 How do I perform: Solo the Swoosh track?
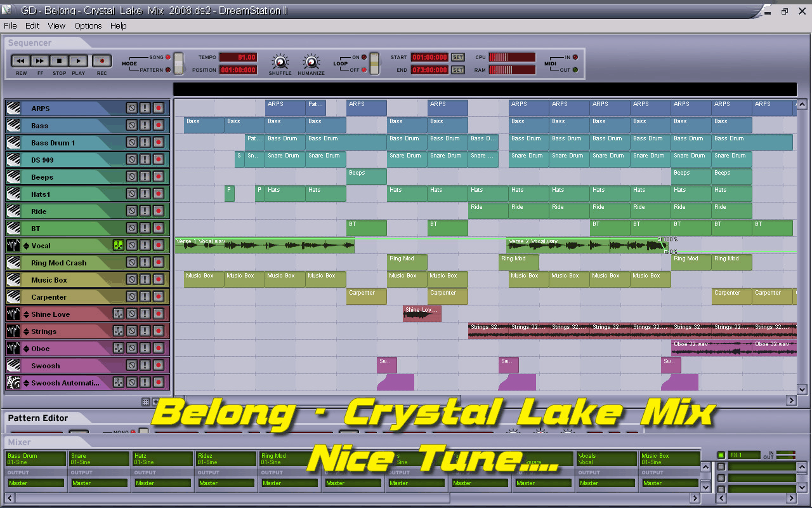pos(145,365)
